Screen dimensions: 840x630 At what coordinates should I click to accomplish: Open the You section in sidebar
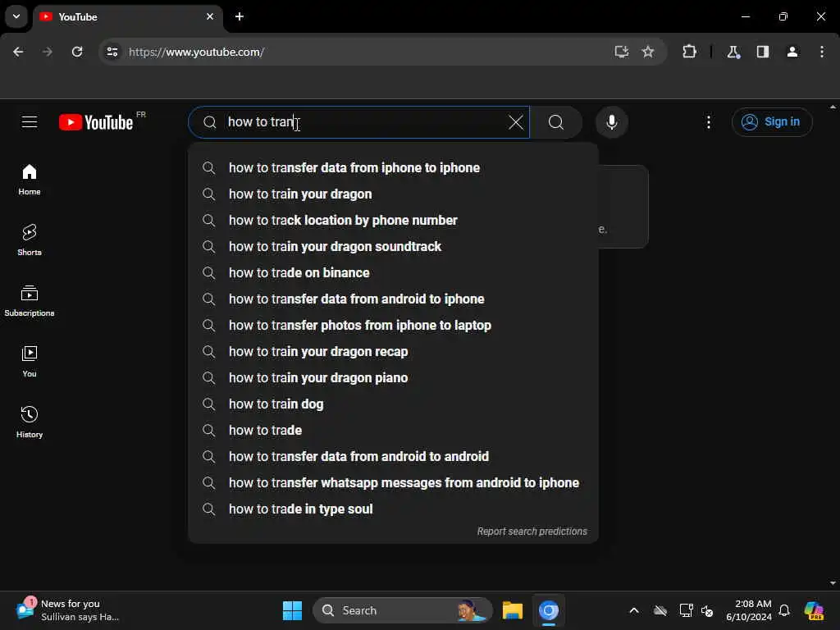30,362
